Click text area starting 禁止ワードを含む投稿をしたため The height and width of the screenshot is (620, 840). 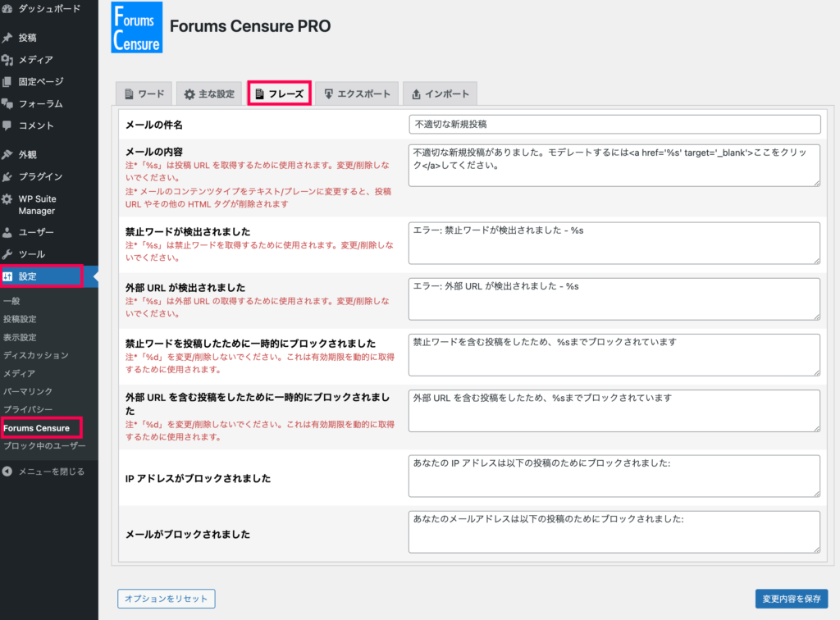click(614, 355)
